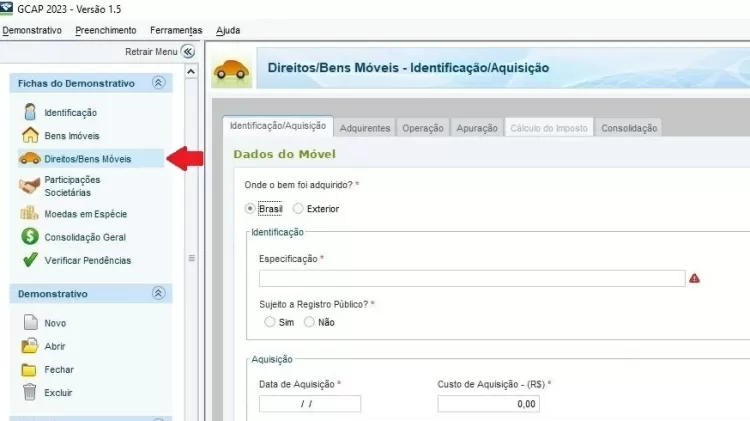Switch to the Identificação/Aquisição tab
The width and height of the screenshot is (750, 421).
pyautogui.click(x=278, y=126)
